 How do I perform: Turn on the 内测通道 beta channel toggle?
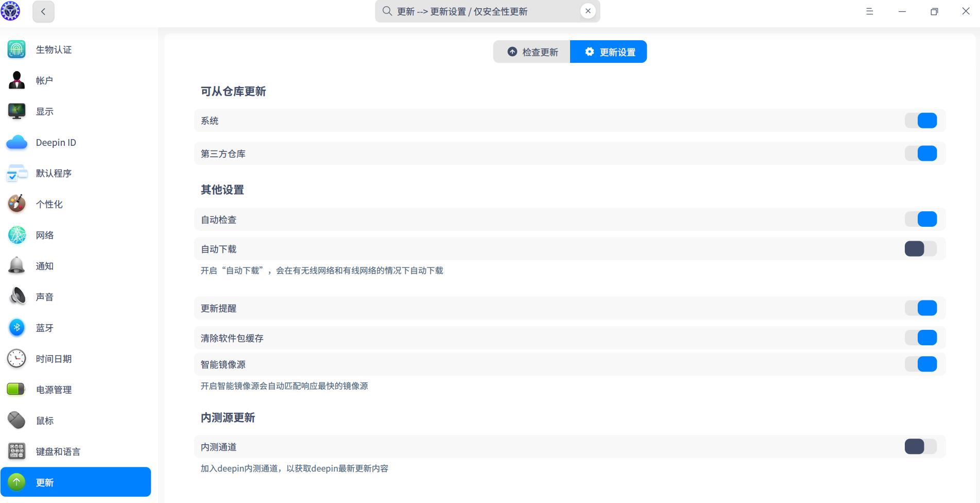click(x=922, y=446)
